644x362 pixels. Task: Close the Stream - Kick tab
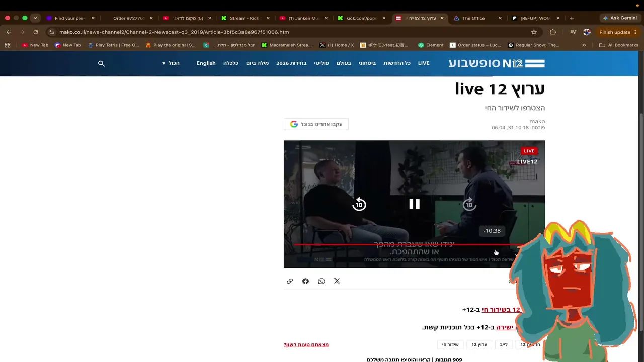coord(267,18)
